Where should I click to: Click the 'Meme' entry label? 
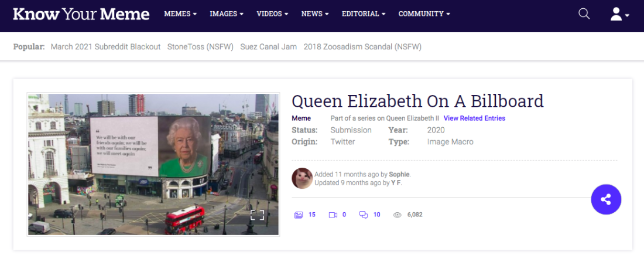click(301, 118)
